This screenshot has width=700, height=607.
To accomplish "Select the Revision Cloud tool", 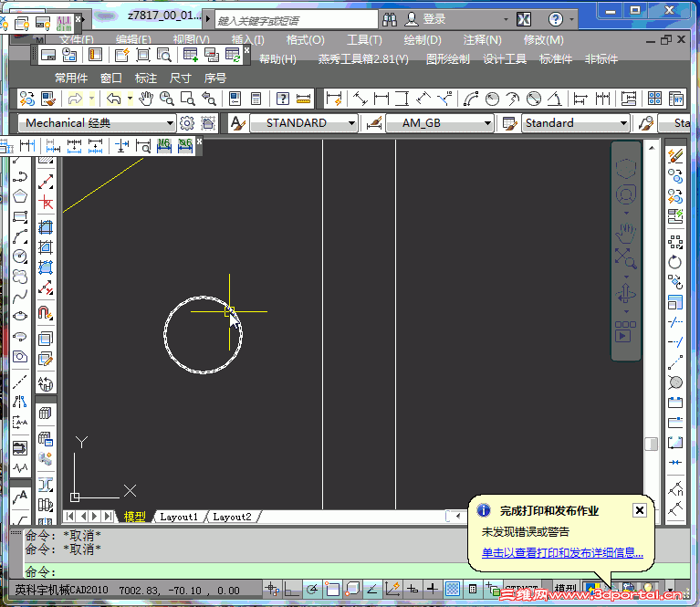I will pos(20,277).
